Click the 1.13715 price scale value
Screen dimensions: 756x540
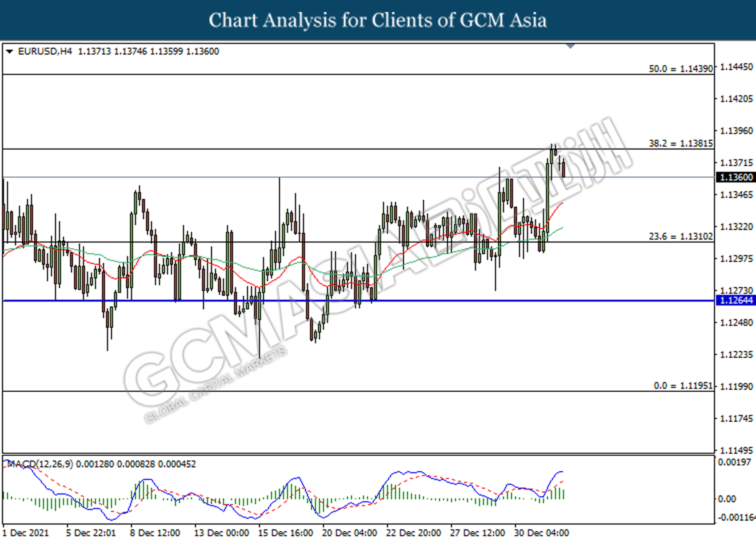736,162
